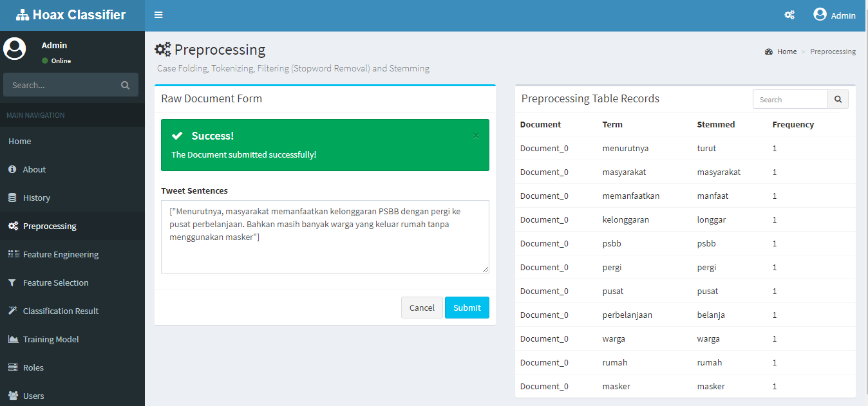The height and width of the screenshot is (406, 868).
Task: Select Feature Selection menu item
Action: (x=72, y=282)
